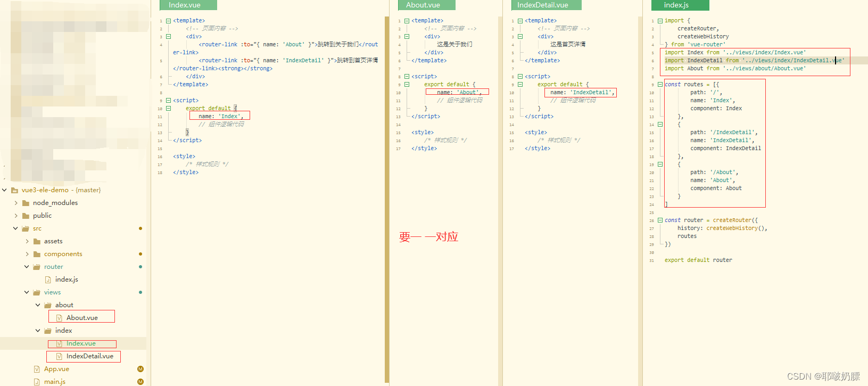Click the public folder icon
This screenshot has width=868, height=386.
point(26,216)
